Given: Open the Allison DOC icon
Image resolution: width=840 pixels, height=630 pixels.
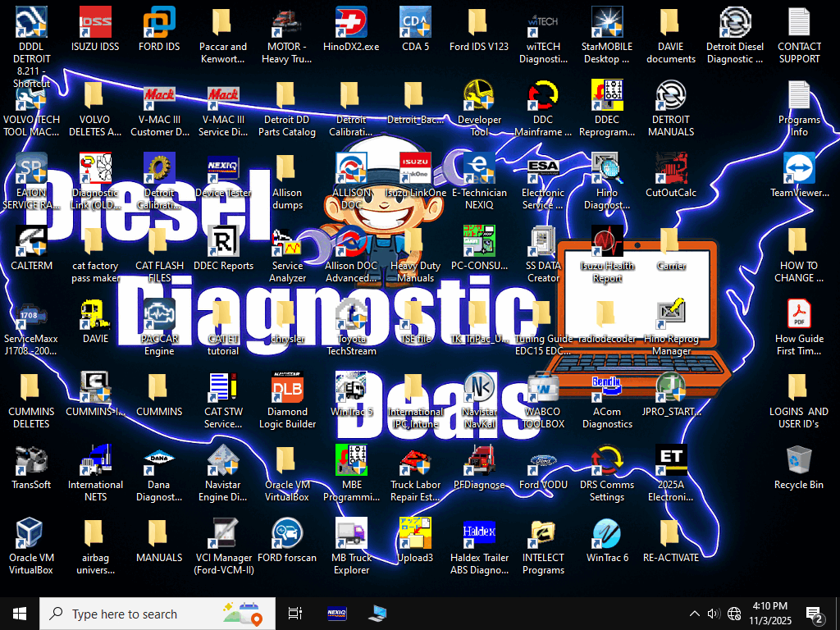Looking at the screenshot, I should coord(351,169).
